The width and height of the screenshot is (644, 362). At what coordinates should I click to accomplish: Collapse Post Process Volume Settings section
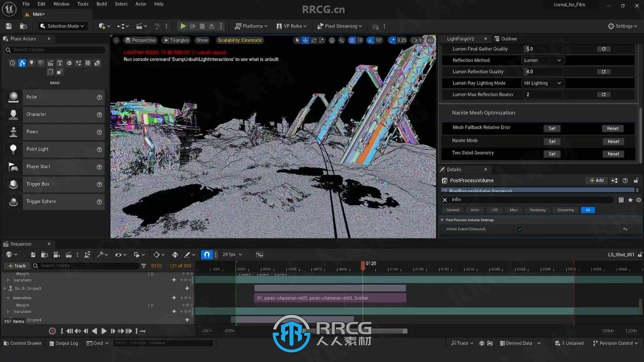442,220
